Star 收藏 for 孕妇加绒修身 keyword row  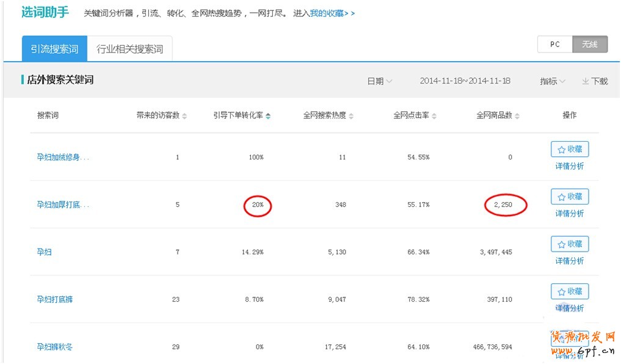[x=570, y=149]
